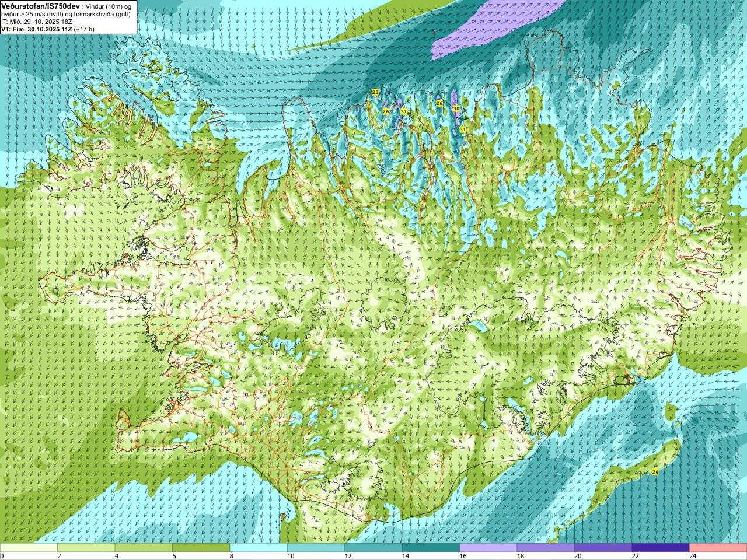Select the "hviður > 25 m/s (hvítt) og hámarkshviða (gult)" line

click(66, 14)
